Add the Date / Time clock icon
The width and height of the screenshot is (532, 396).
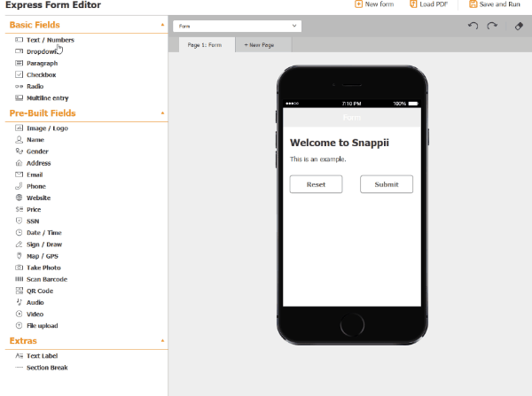coord(19,233)
